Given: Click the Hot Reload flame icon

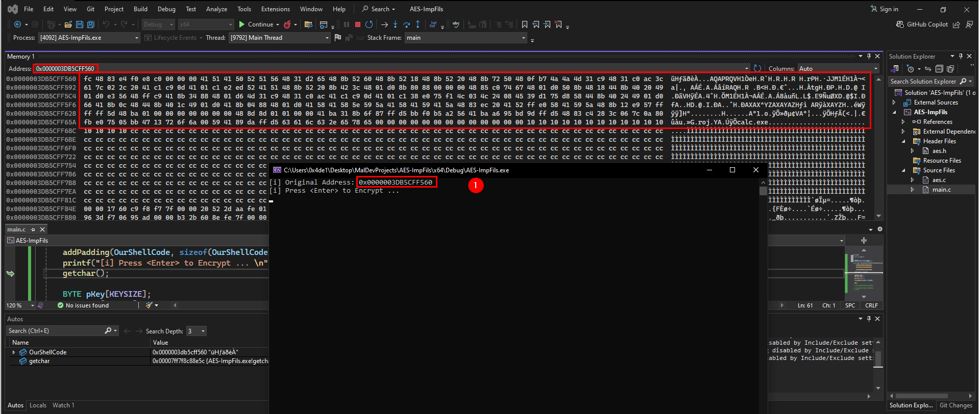Looking at the screenshot, I should pos(287,24).
